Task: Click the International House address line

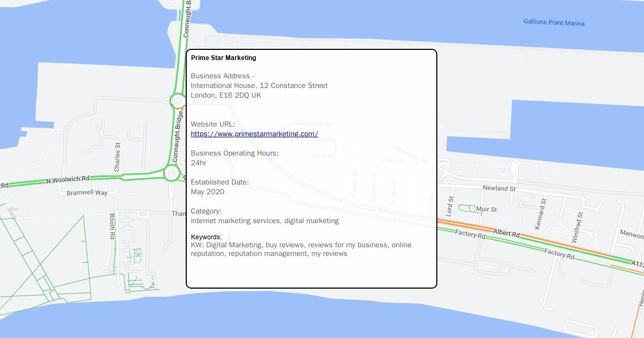Action: pos(259,86)
